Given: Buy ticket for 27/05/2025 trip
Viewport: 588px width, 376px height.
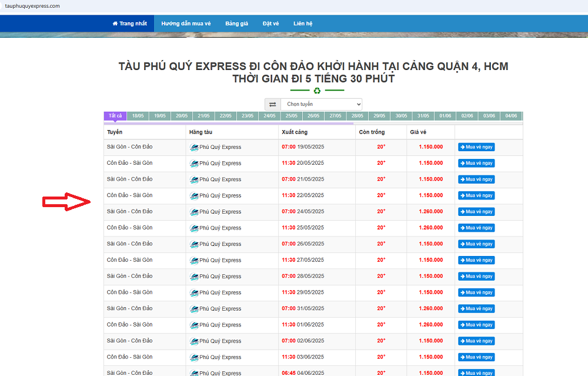Looking at the screenshot, I should [x=476, y=260].
